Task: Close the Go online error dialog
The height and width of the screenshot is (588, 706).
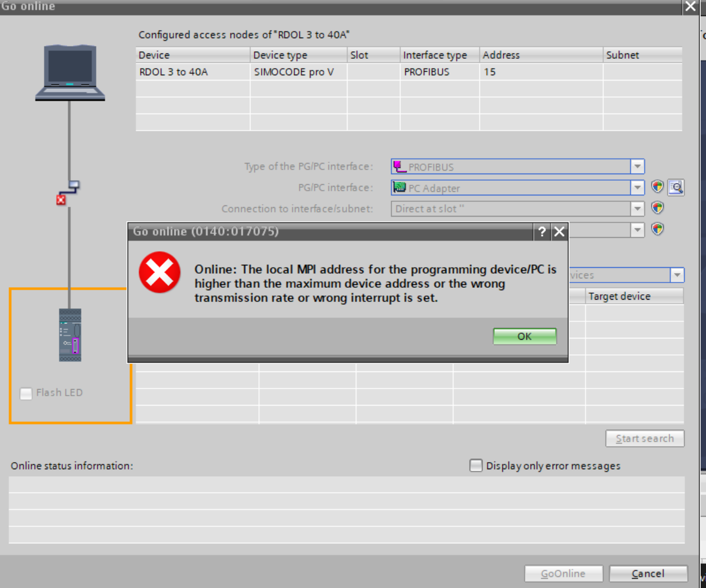Action: (x=559, y=231)
